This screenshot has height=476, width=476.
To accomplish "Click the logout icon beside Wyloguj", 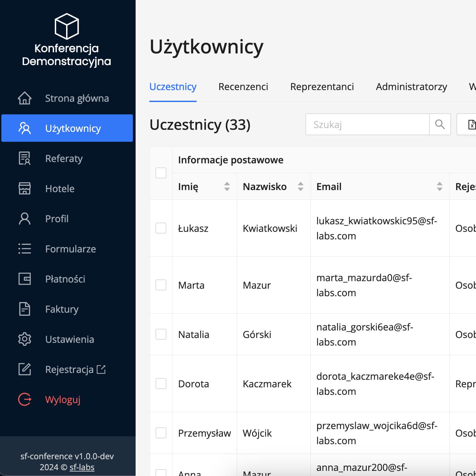I will tap(25, 399).
